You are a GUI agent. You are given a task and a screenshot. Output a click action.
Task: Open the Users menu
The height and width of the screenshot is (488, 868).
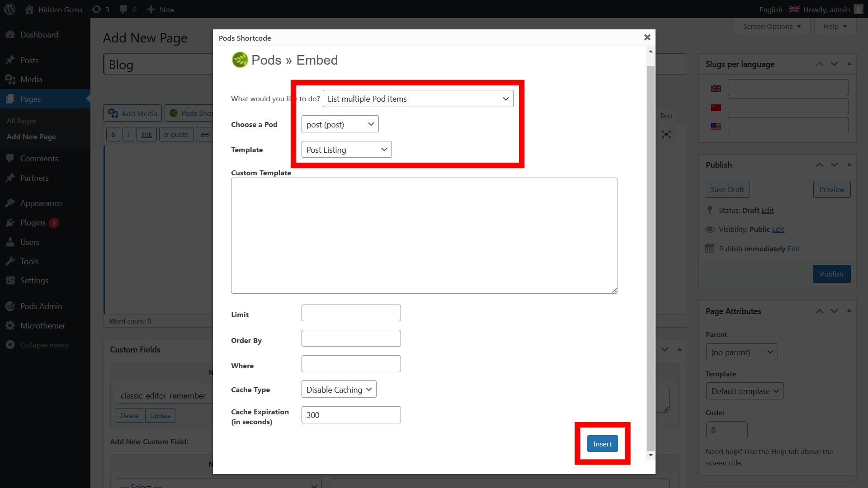[30, 242]
